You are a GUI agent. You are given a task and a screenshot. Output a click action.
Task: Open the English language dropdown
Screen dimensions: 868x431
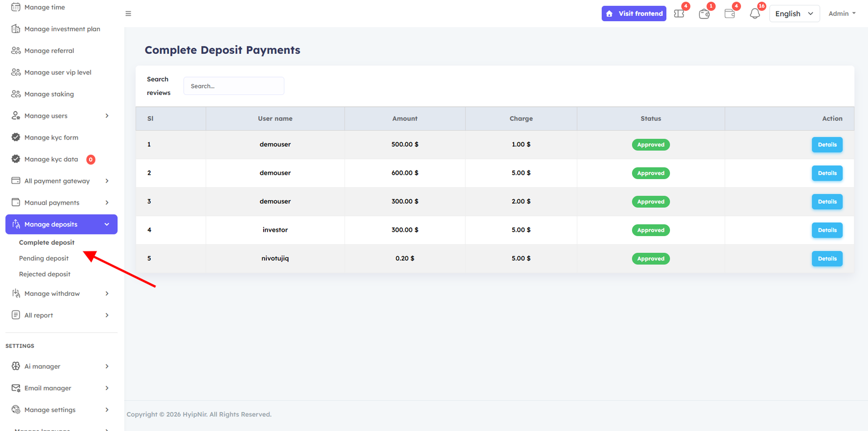pyautogui.click(x=794, y=14)
